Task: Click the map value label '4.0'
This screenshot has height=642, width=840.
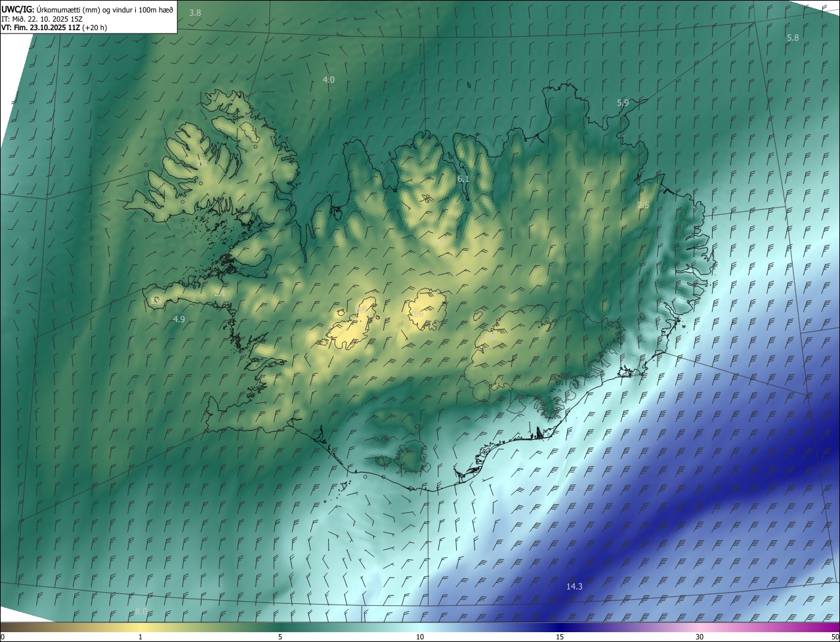Action: [328, 79]
